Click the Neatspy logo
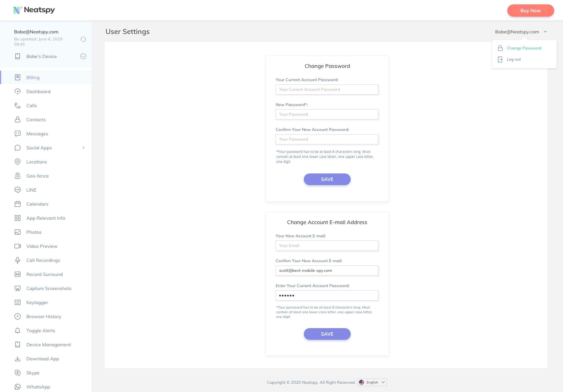 34,10
